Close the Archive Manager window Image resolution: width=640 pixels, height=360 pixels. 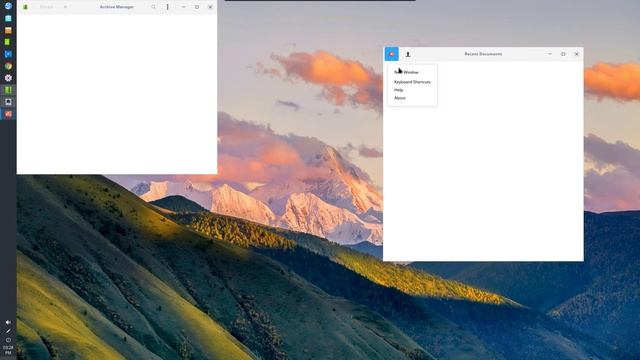pos(210,7)
